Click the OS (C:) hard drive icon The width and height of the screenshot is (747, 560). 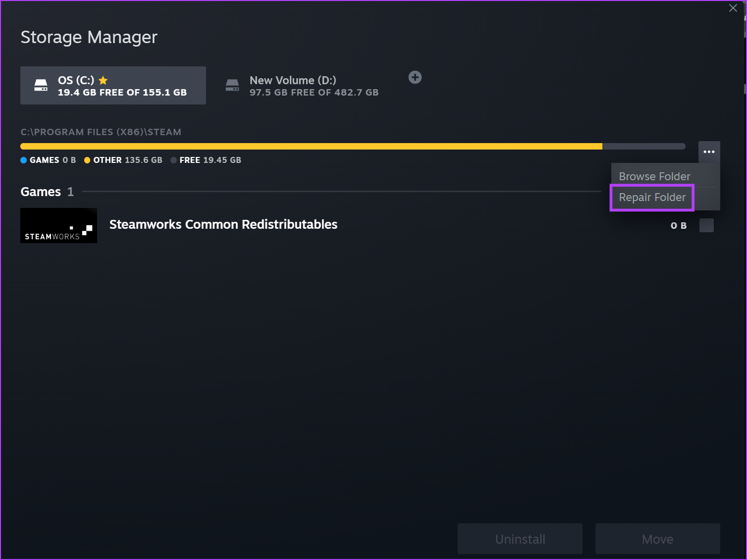point(41,85)
